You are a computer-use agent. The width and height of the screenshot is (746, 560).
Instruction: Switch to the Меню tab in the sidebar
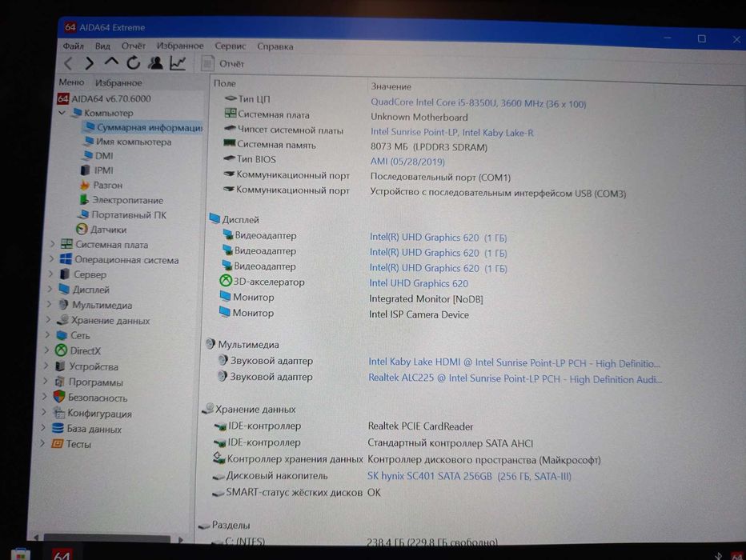point(71,82)
